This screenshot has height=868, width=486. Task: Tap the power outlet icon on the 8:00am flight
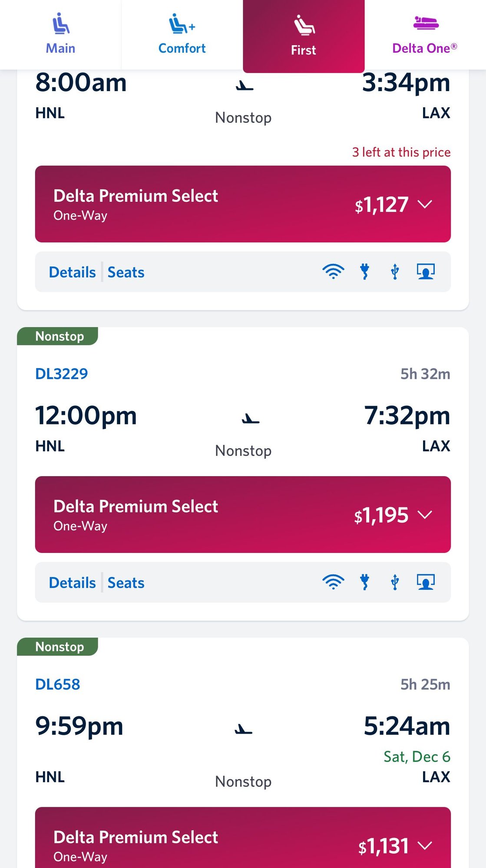pos(365,272)
